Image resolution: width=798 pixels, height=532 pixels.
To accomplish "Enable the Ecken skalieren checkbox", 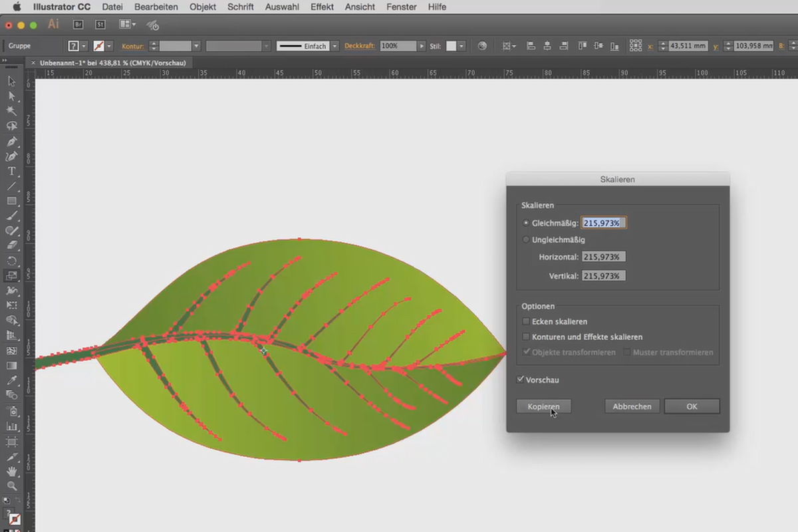I will point(526,321).
